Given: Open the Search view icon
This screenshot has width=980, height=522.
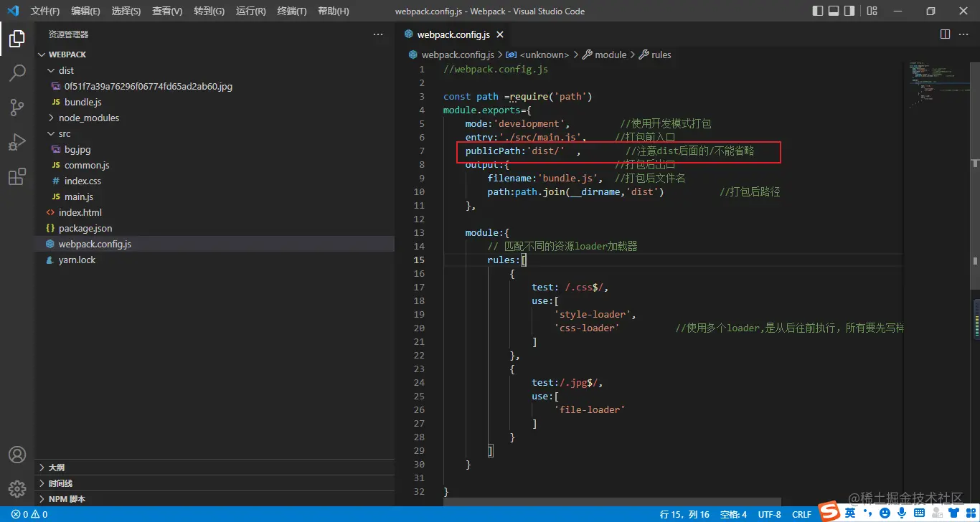Looking at the screenshot, I should coord(17,73).
